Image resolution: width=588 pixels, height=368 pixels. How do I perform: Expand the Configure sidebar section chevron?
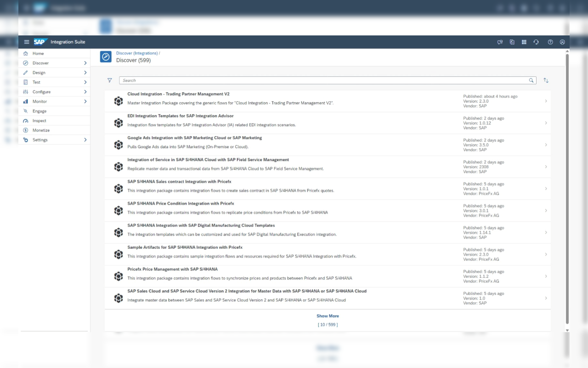pos(85,92)
